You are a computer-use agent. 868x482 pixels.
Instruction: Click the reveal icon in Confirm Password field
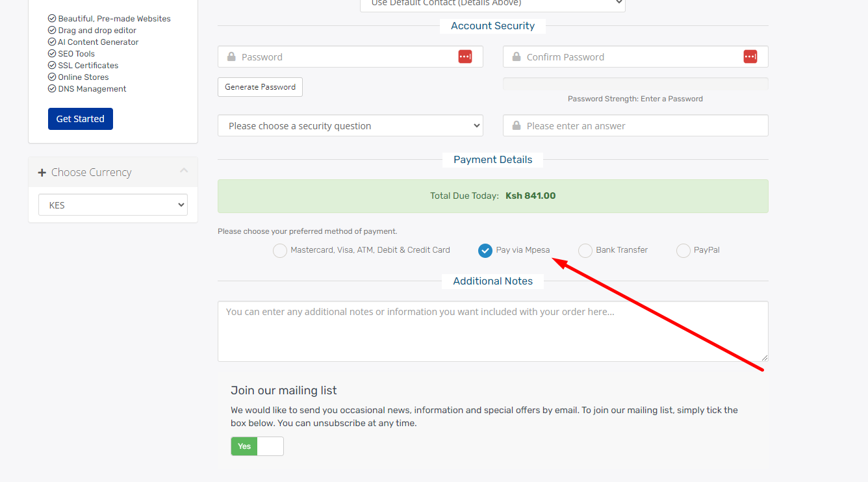coord(750,57)
